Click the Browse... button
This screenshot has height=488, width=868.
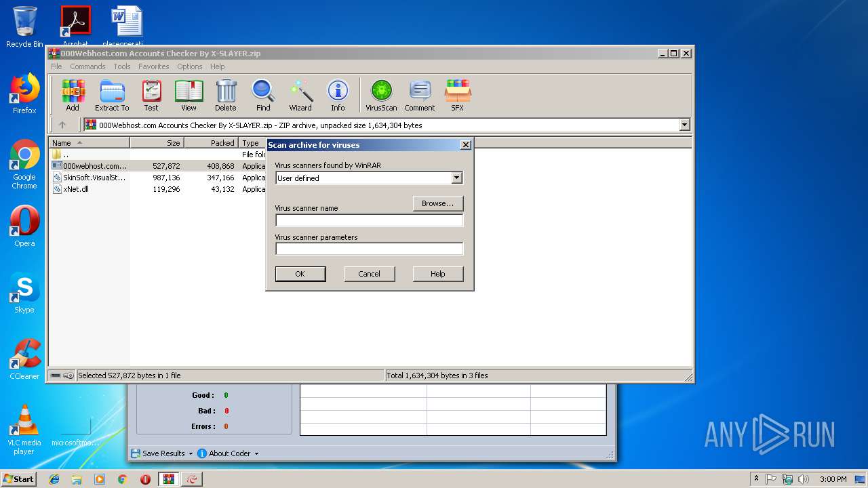[x=438, y=203]
